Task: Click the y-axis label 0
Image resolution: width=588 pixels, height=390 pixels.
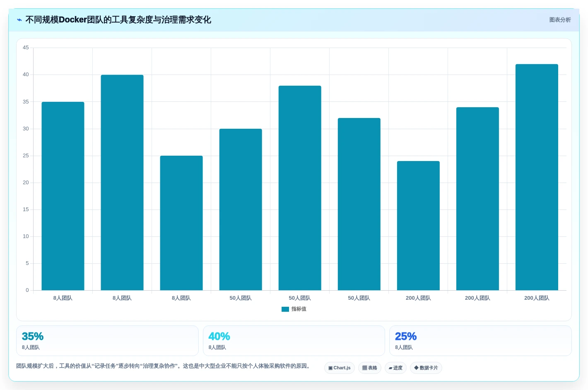Action: (x=27, y=290)
